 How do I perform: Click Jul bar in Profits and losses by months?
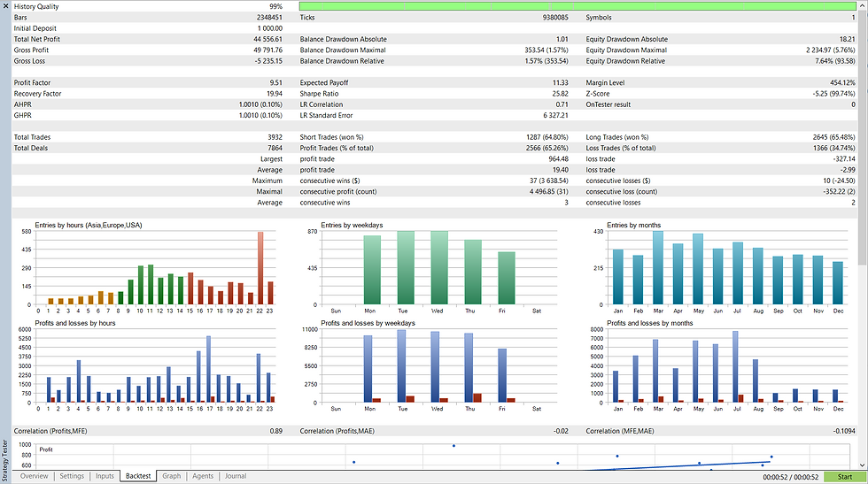point(735,366)
